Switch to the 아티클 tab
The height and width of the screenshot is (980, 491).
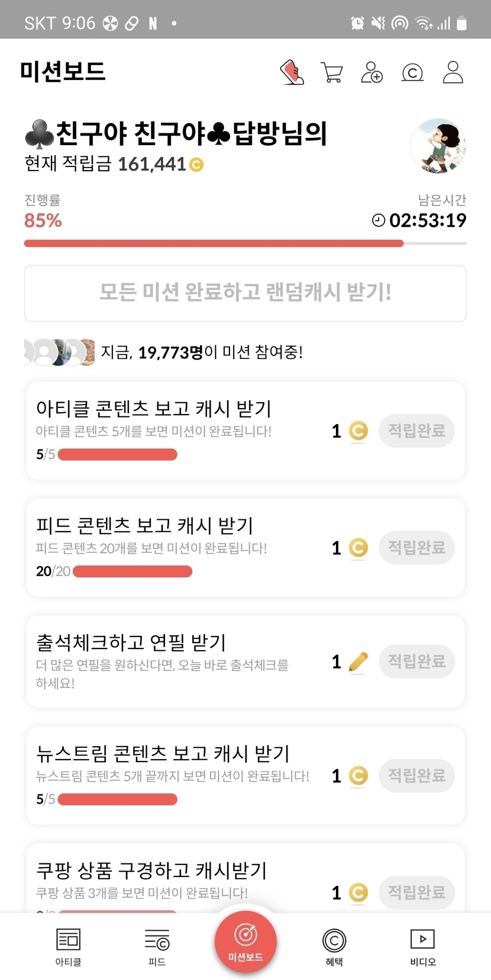pos(68,946)
